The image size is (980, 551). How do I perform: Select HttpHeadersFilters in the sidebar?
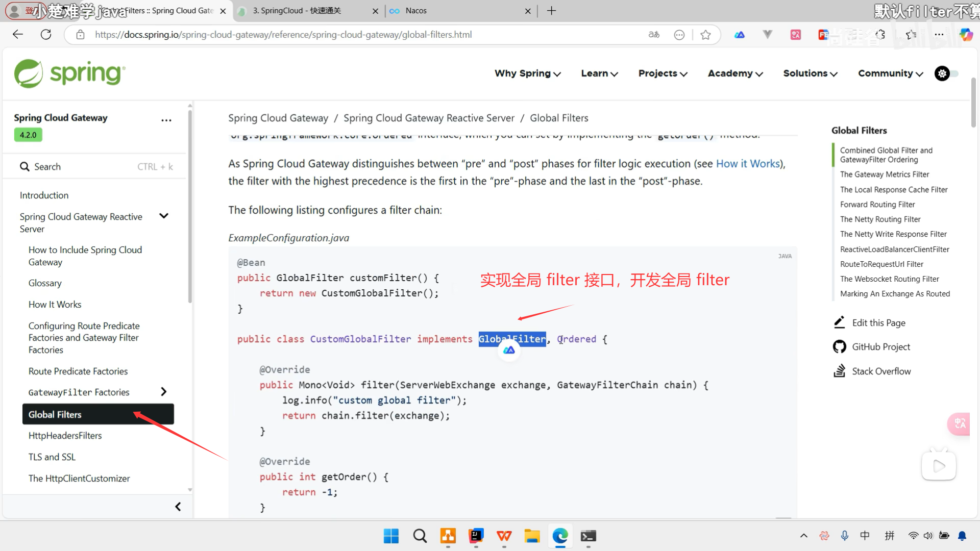(x=65, y=436)
